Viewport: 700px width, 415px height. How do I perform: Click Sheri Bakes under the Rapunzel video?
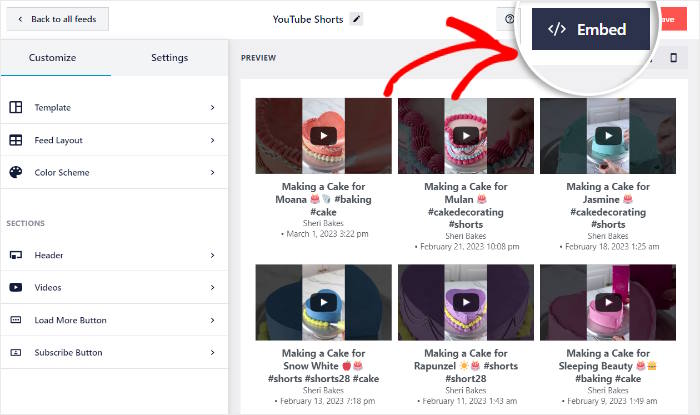coord(466,390)
